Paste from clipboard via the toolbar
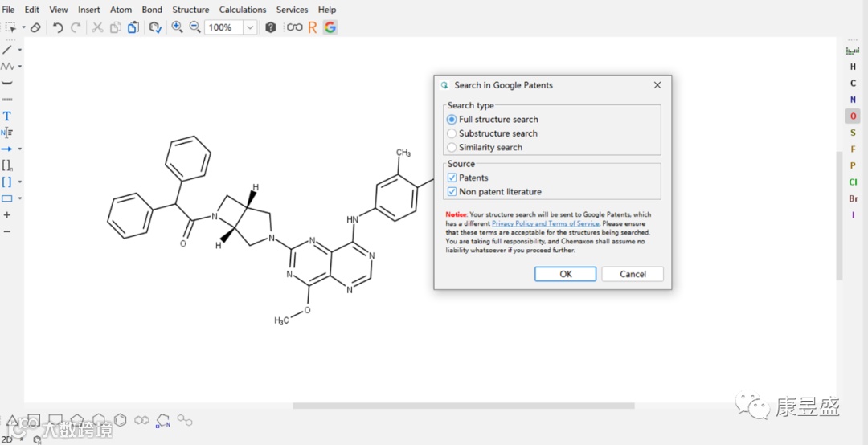This screenshot has width=868, height=445. 133,27
